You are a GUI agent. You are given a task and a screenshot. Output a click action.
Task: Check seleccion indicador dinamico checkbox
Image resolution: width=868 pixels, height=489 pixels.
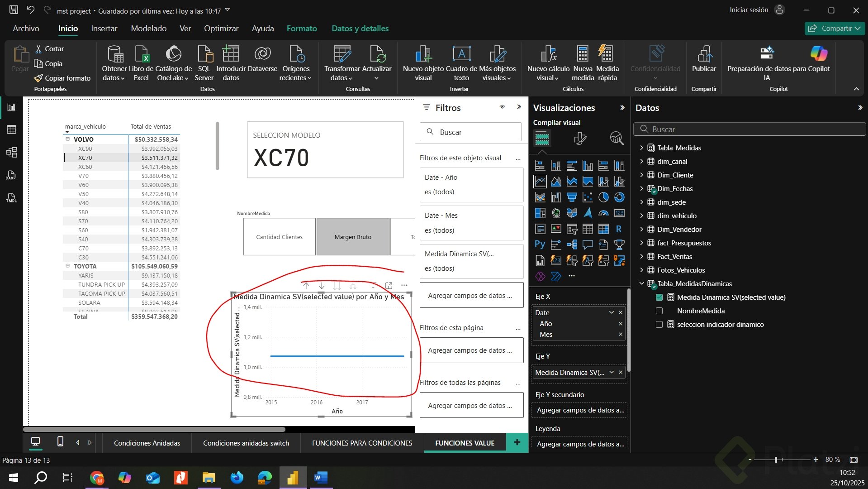pyautogui.click(x=659, y=325)
